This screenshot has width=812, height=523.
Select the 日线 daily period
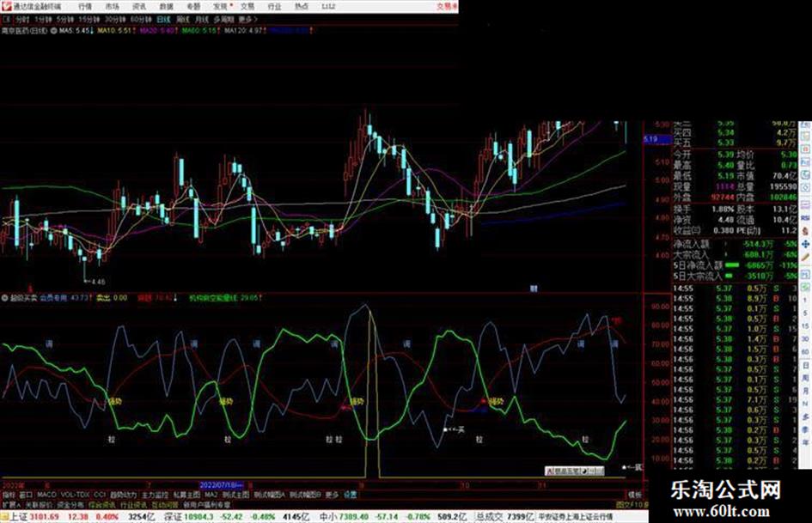click(163, 20)
